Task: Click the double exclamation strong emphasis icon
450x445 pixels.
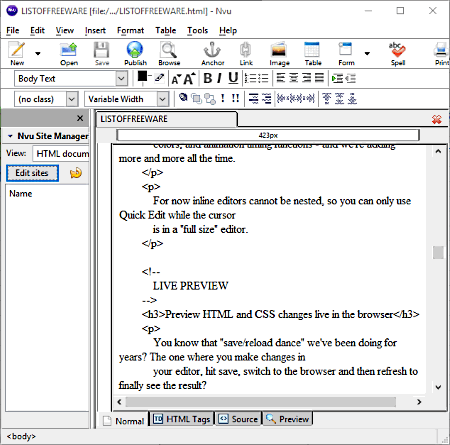Action: coord(235,98)
